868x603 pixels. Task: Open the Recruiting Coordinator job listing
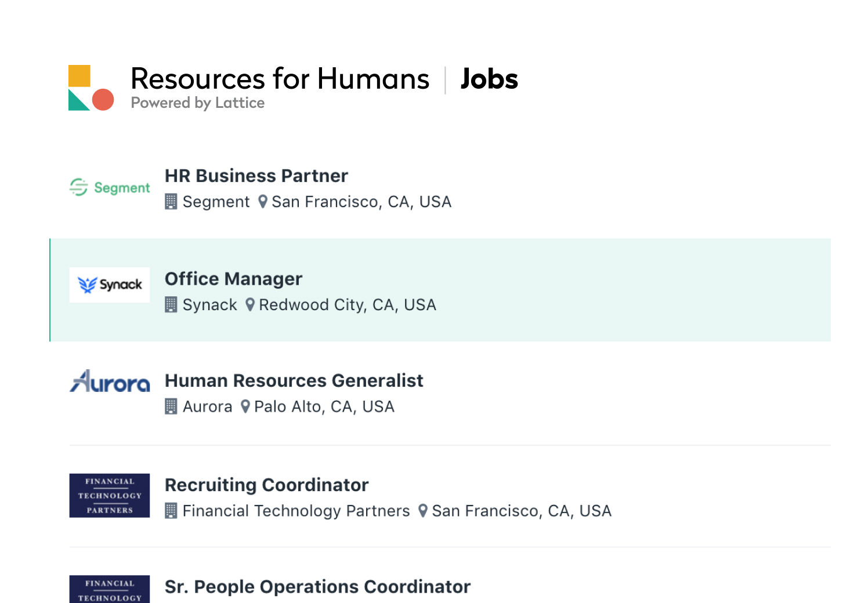(x=266, y=485)
